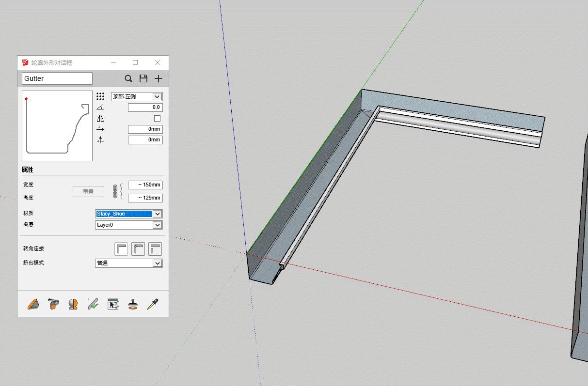Save the profile with the floppy disk icon

pos(143,78)
